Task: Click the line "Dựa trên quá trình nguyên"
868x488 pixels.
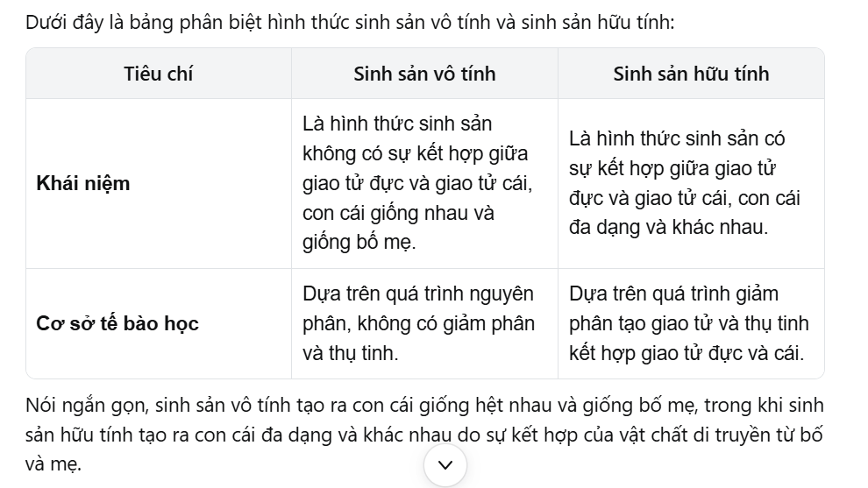Action: coord(417,294)
